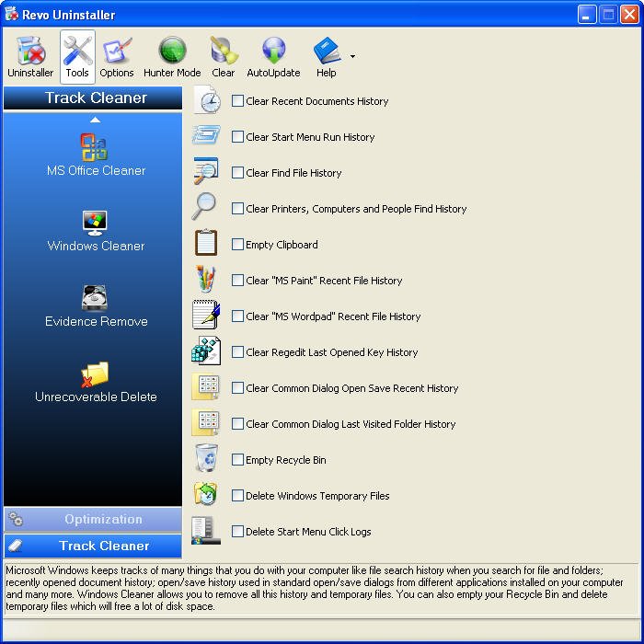Click the Windows Temporary Files icon
The image size is (644, 644).
(x=206, y=494)
